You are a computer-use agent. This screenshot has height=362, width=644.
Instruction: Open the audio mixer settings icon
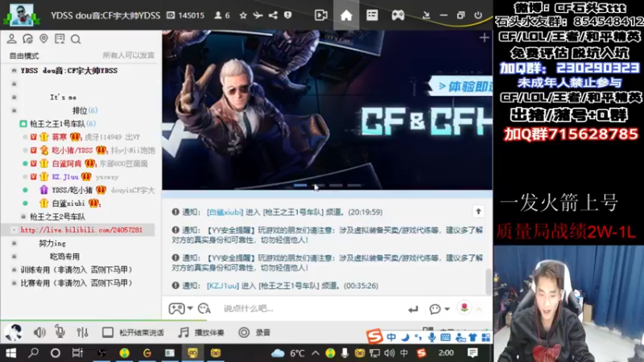click(x=82, y=332)
